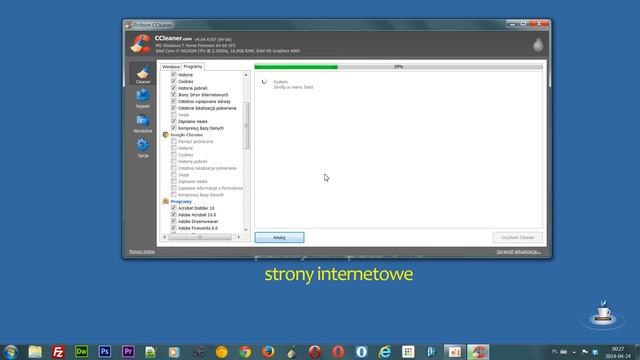Open the Cleaner section in sidebar
640x360 pixels.
(143, 74)
